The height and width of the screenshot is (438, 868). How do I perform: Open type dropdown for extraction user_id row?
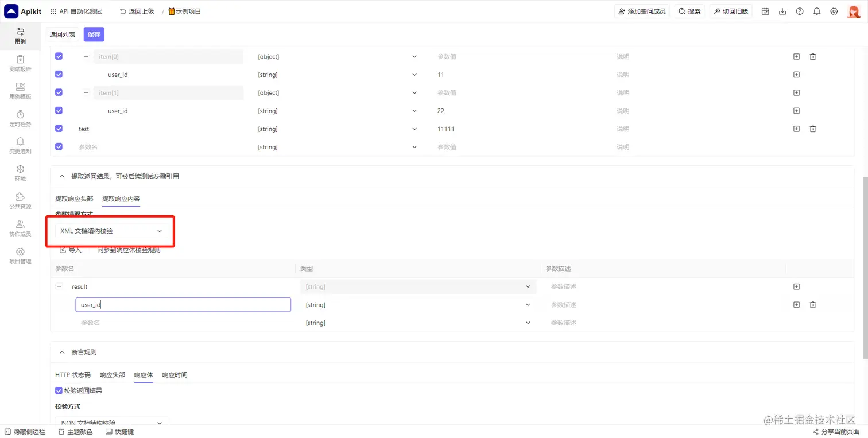click(x=418, y=305)
